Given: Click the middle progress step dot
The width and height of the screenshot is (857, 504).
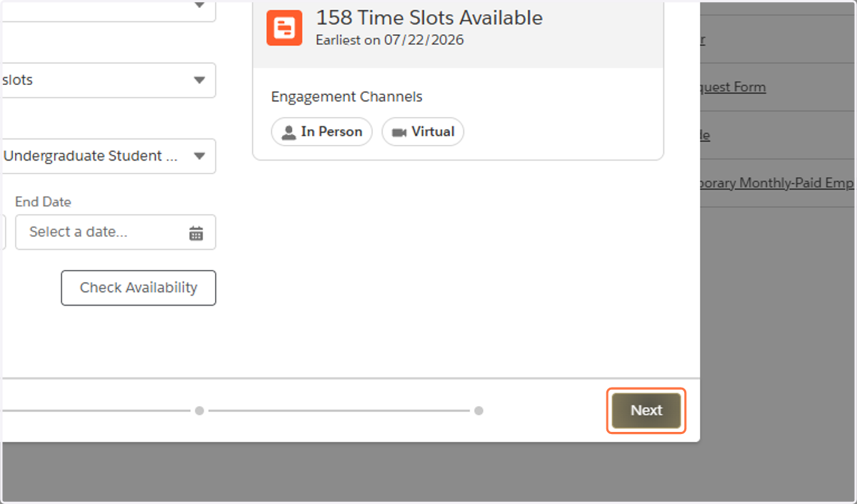Looking at the screenshot, I should pyautogui.click(x=199, y=410).
